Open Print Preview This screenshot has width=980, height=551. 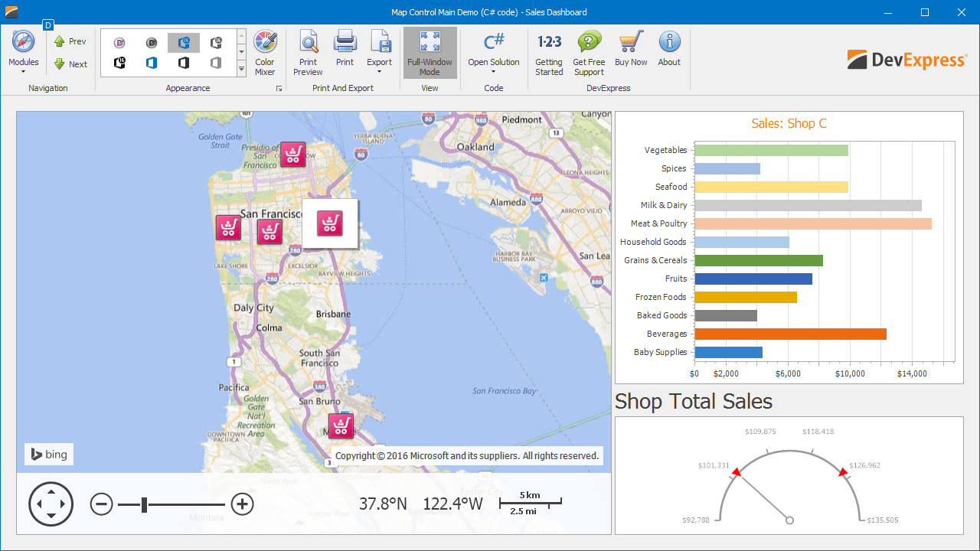[x=308, y=53]
